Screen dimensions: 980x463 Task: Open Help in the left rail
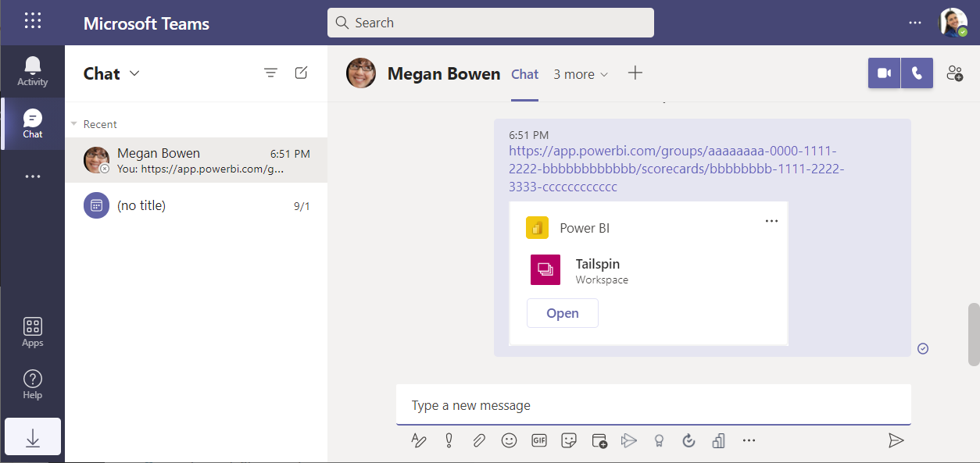[33, 384]
